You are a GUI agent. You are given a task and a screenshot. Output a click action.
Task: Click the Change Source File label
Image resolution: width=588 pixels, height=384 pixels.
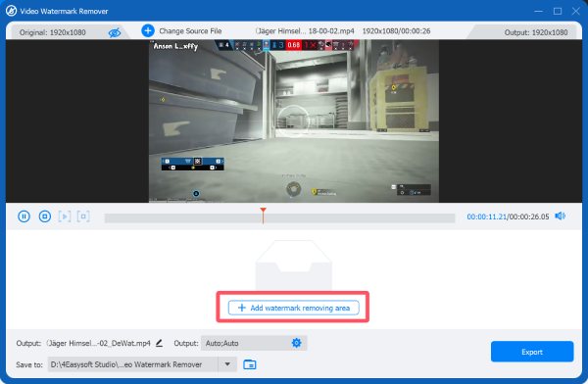190,31
